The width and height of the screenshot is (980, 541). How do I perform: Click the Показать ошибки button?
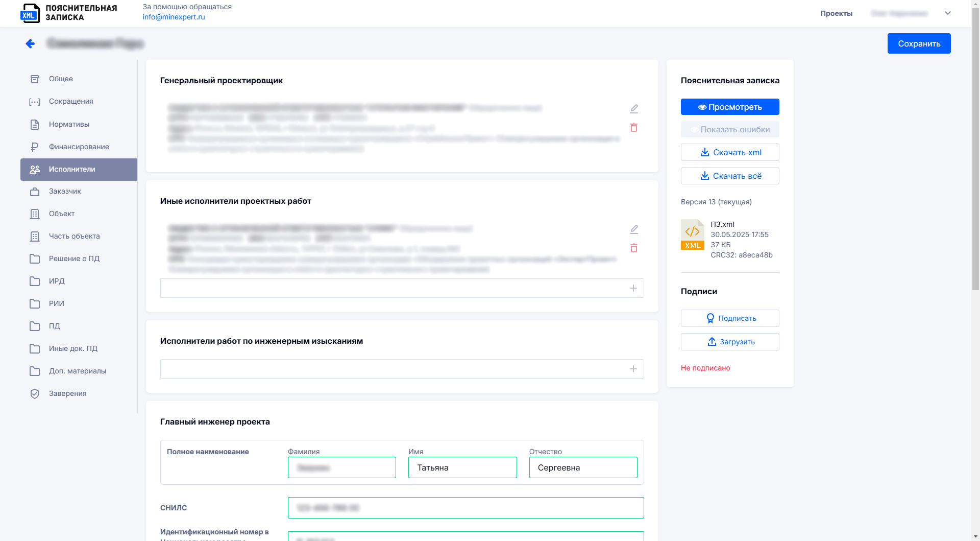click(x=730, y=129)
